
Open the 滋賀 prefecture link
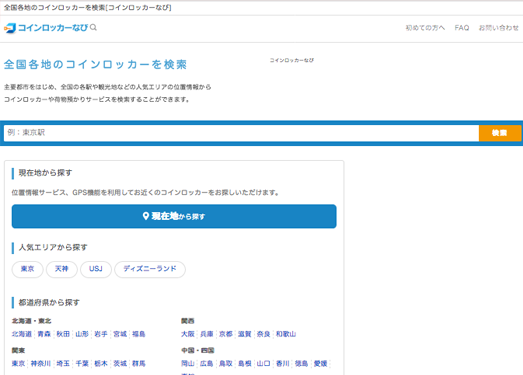[x=244, y=334]
